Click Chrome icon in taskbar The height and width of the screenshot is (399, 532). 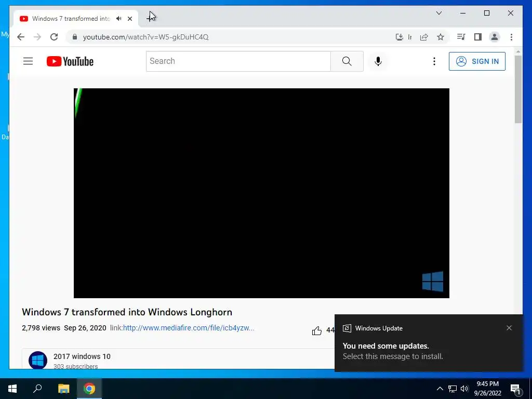click(89, 389)
